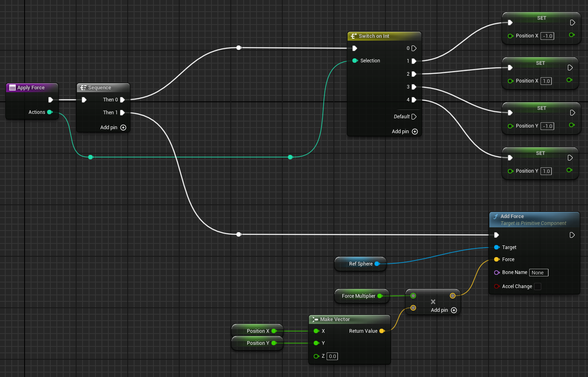Click the Make Vector node icon

pyautogui.click(x=315, y=319)
